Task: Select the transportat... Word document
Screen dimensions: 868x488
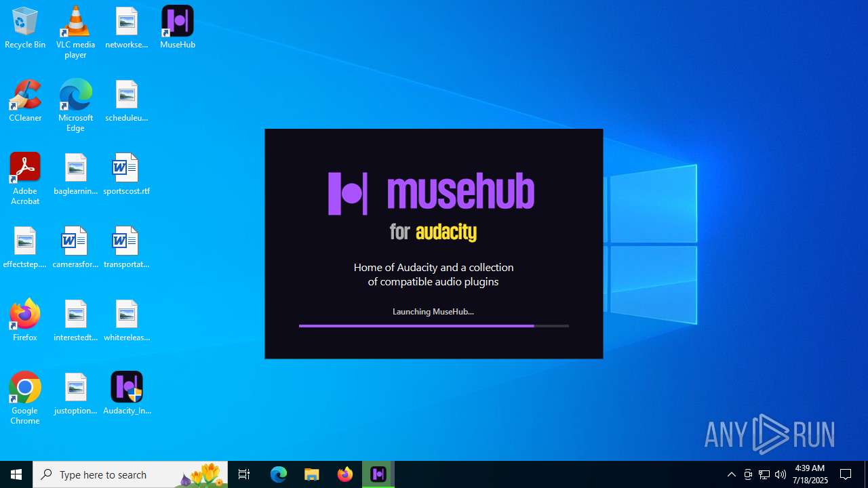Action: pos(127,247)
